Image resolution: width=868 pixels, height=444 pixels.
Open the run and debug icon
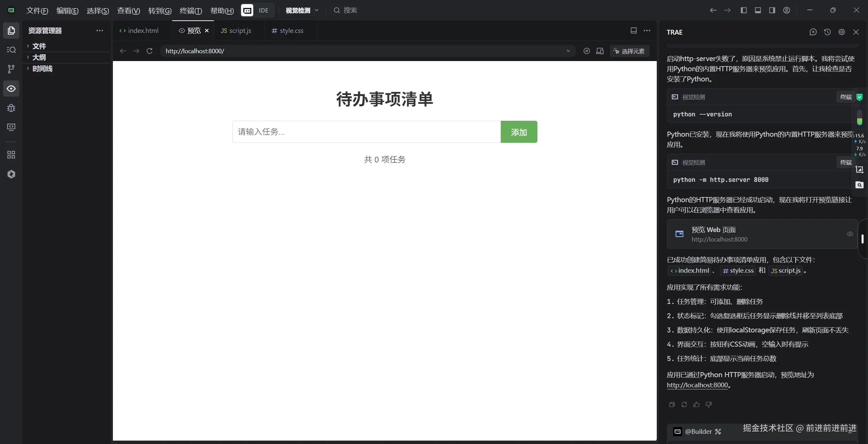11,108
